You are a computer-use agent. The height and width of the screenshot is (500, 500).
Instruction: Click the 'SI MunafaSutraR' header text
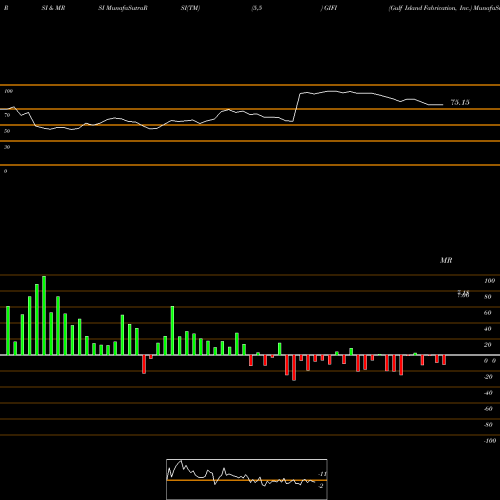pos(123,8)
